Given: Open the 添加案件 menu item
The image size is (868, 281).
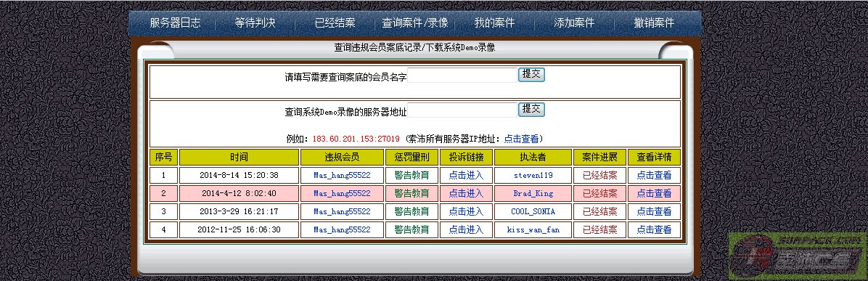Looking at the screenshot, I should coord(574,23).
